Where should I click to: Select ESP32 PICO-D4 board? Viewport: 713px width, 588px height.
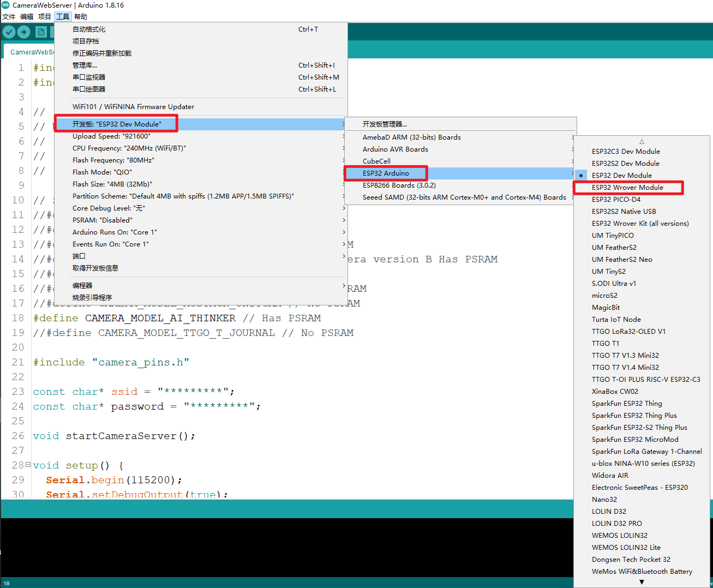pyautogui.click(x=642, y=200)
